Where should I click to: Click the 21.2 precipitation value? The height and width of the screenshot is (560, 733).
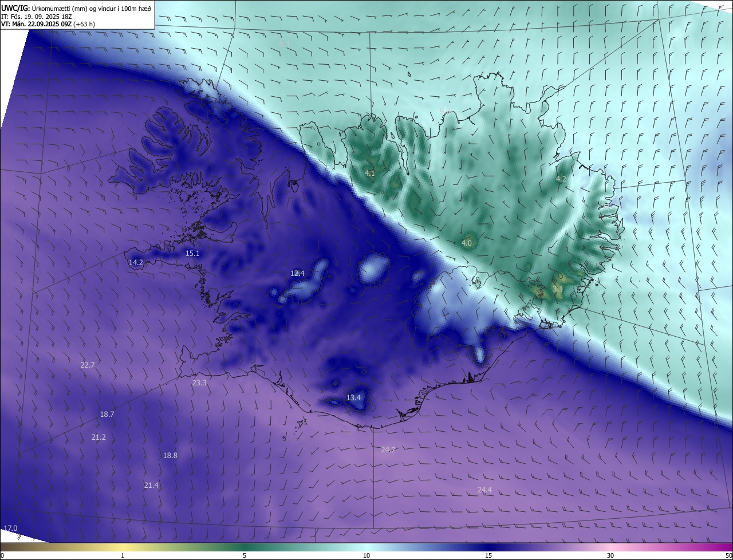(98, 437)
